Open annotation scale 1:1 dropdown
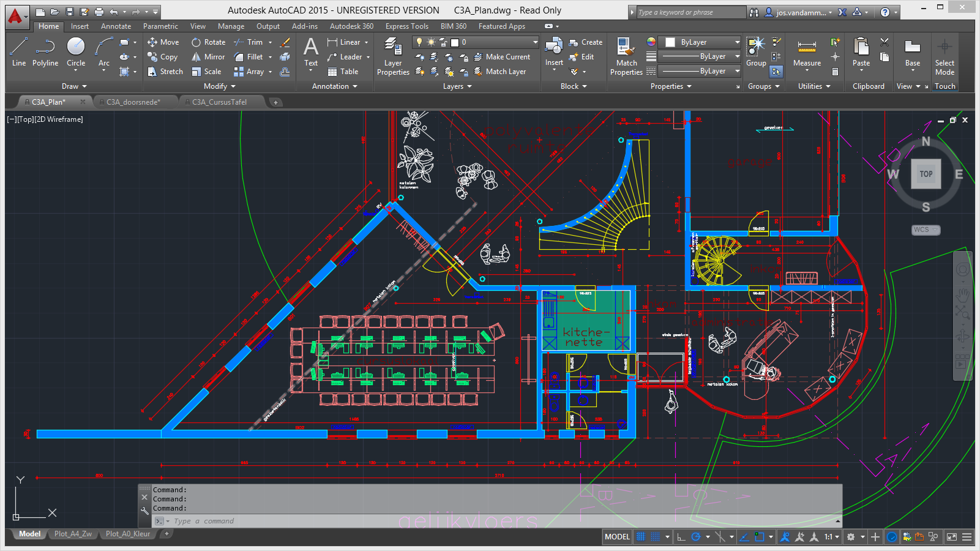This screenshot has height=551, width=980. click(831, 537)
